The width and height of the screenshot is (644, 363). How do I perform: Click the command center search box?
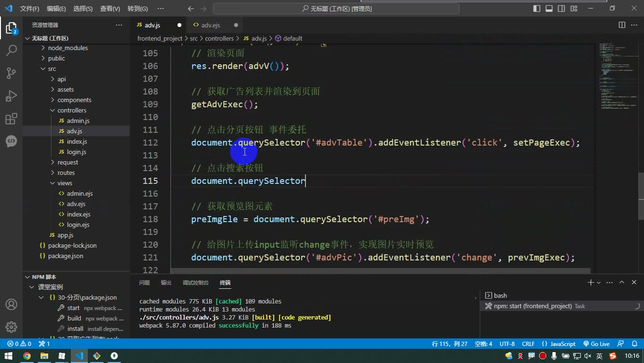coord(336,9)
